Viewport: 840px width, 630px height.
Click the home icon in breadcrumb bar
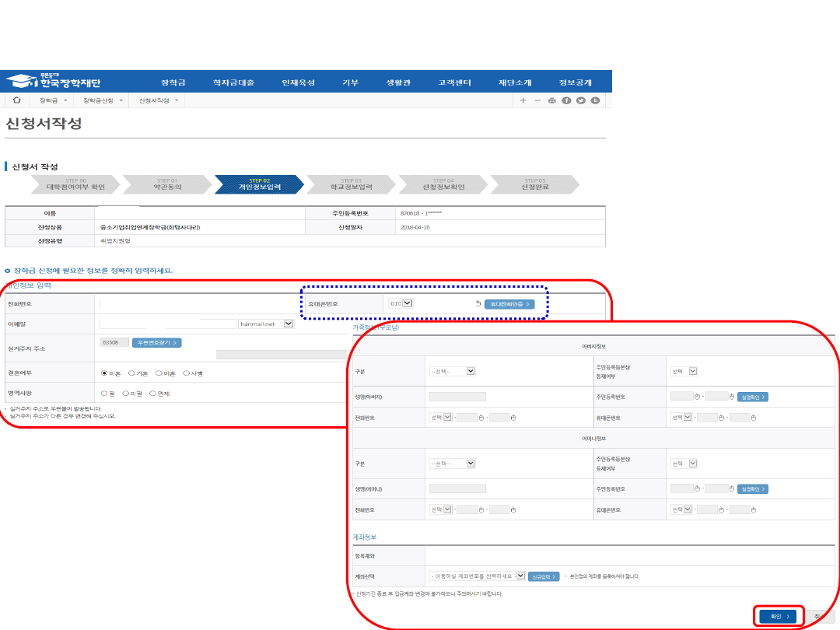[x=16, y=100]
